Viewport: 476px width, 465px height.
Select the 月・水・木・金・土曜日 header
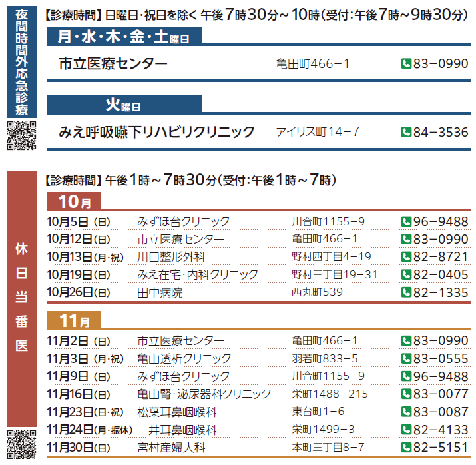coord(123,37)
